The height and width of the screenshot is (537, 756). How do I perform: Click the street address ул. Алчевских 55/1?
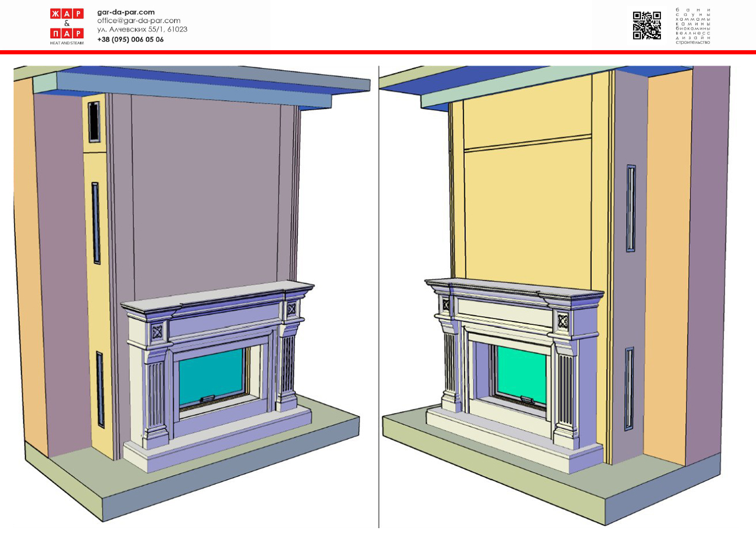pos(142,30)
